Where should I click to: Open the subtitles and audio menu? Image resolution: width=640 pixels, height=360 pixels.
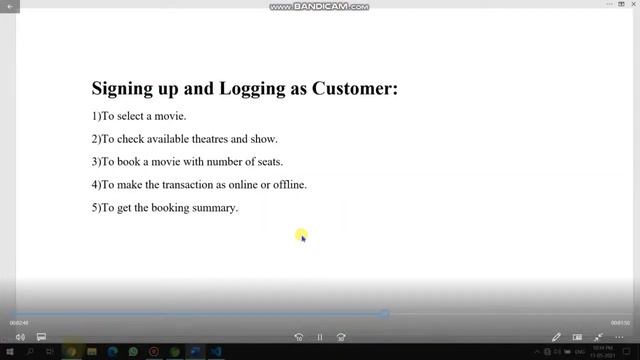click(41, 337)
